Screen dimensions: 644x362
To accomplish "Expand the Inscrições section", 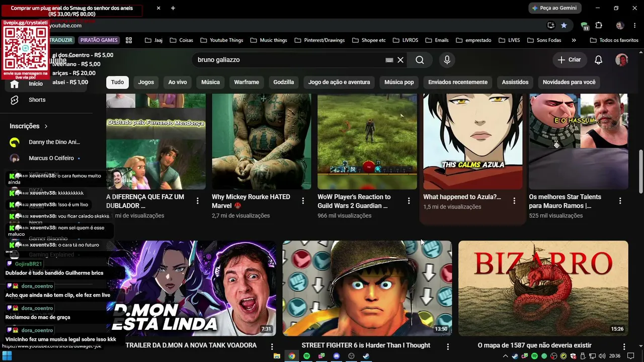I will [29, 126].
